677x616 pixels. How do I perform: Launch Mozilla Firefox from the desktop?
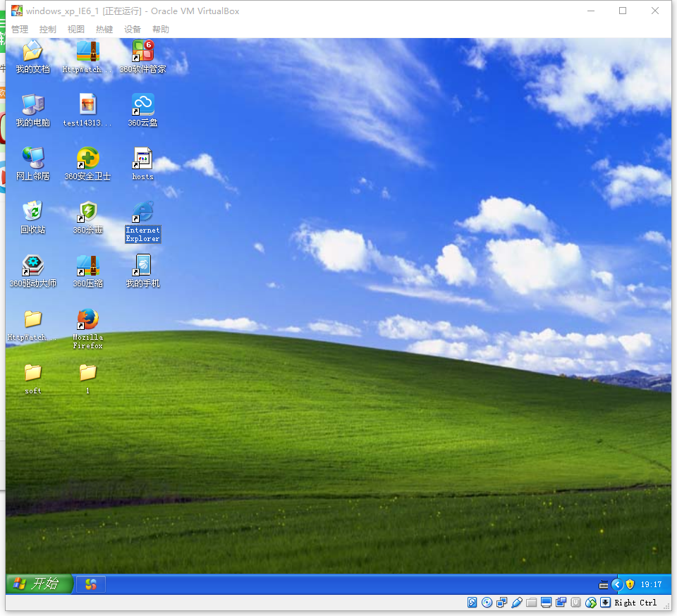coord(87,319)
